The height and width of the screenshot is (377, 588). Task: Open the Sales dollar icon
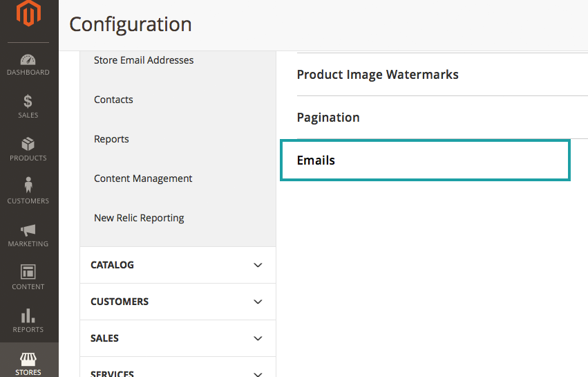[x=28, y=102]
